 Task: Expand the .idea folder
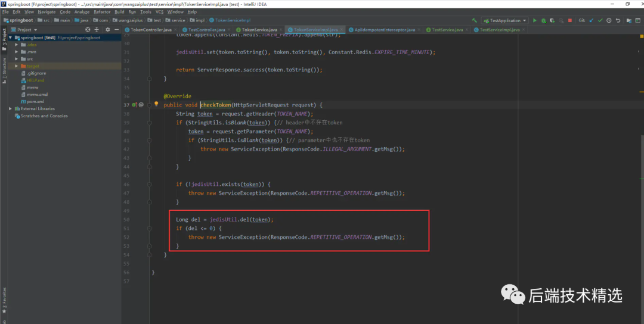pyautogui.click(x=17, y=45)
